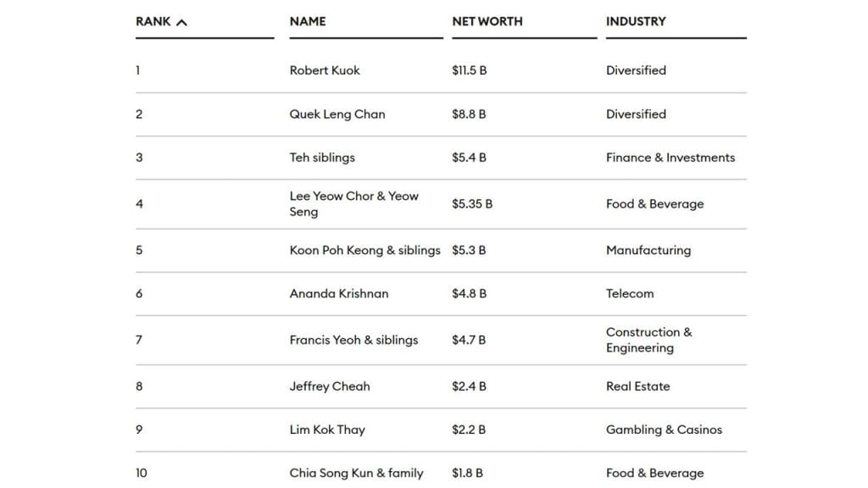Click the Telecom industry cell

click(630, 294)
